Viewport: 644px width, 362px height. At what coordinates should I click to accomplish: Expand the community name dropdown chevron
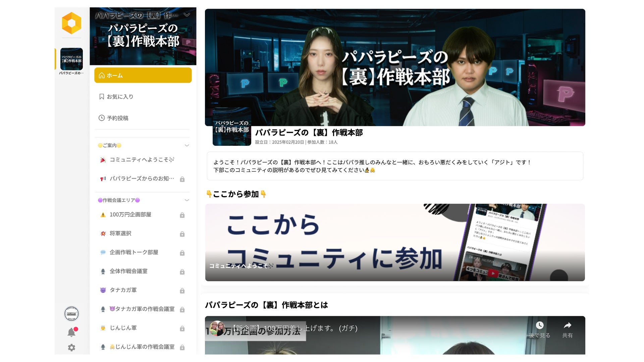[x=187, y=15]
